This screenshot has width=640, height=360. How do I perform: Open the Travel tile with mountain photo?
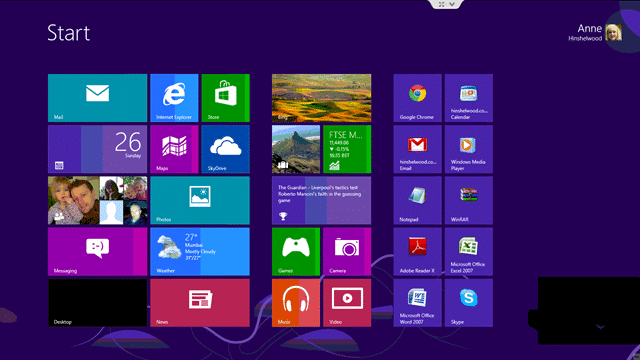(296, 149)
